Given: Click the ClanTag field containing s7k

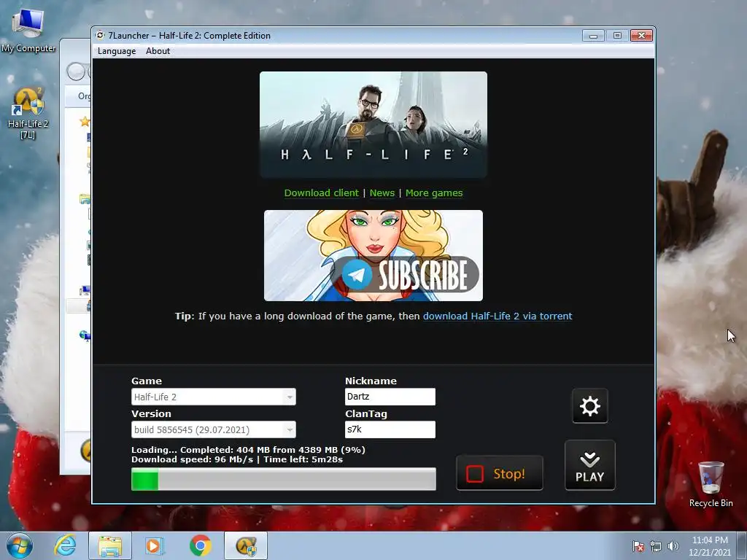Looking at the screenshot, I should pyautogui.click(x=390, y=429).
